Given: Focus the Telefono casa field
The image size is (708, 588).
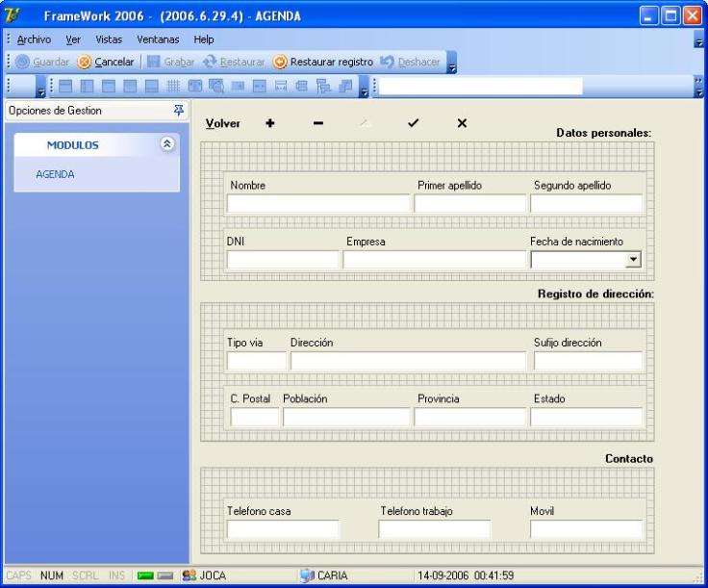Looking at the screenshot, I should click(x=283, y=529).
